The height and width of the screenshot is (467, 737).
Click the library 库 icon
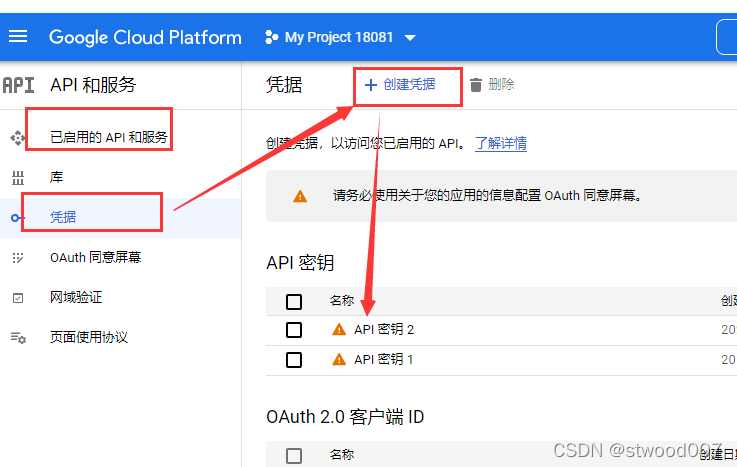[18, 178]
